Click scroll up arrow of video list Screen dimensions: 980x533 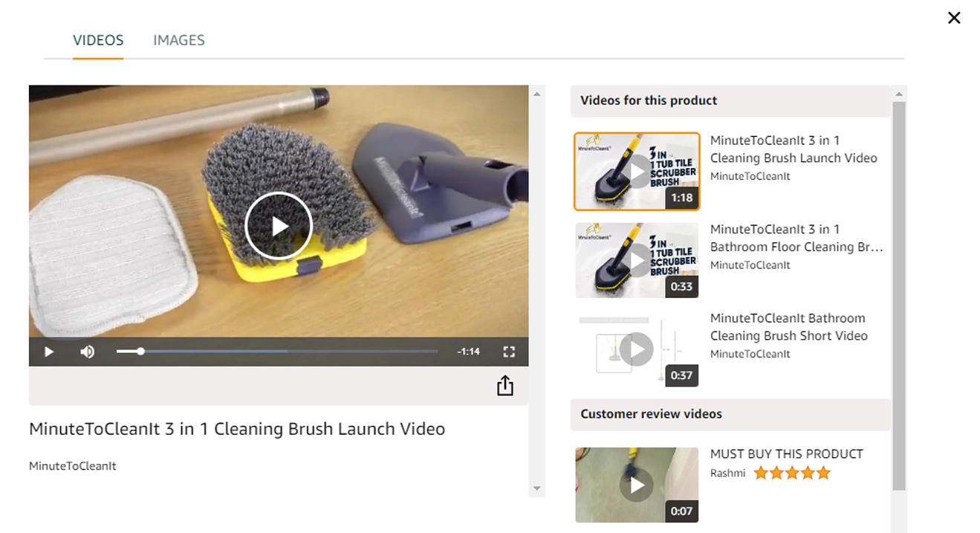[x=899, y=94]
